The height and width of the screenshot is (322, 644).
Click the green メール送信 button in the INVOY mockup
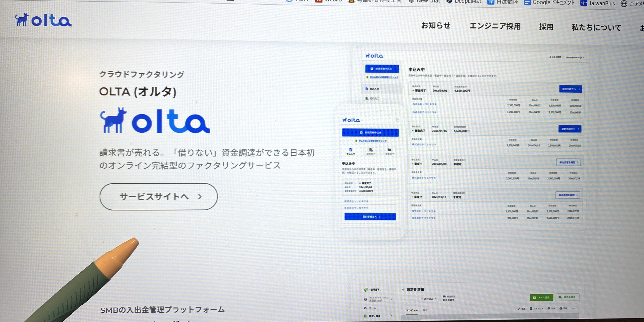tap(541, 298)
